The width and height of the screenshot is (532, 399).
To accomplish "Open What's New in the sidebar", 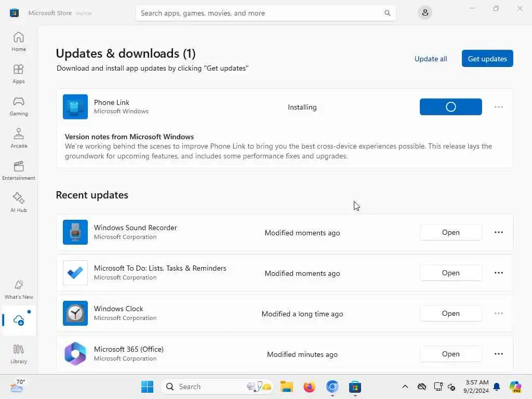I will point(19,290).
